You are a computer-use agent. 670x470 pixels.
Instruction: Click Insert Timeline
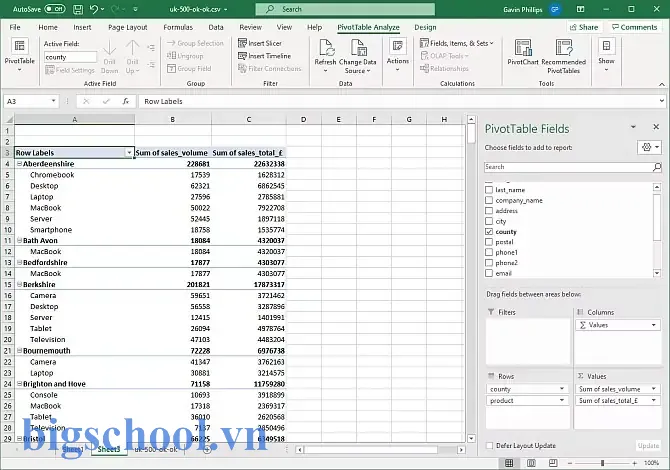(264, 56)
